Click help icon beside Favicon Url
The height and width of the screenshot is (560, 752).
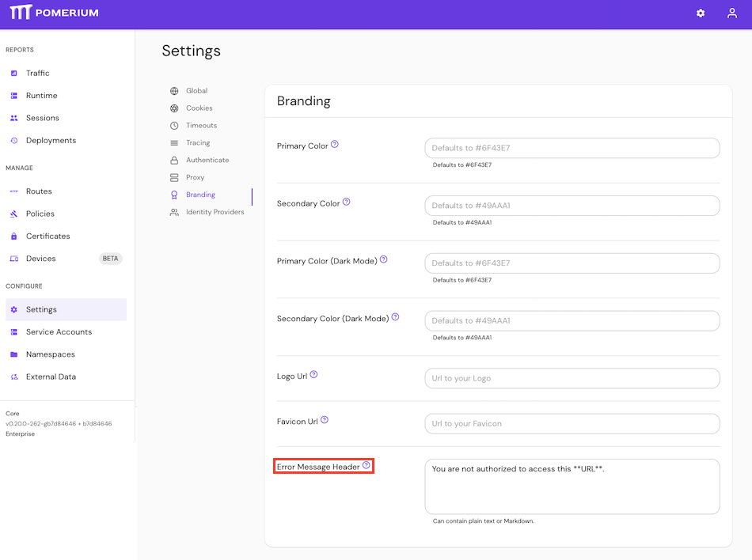click(325, 420)
